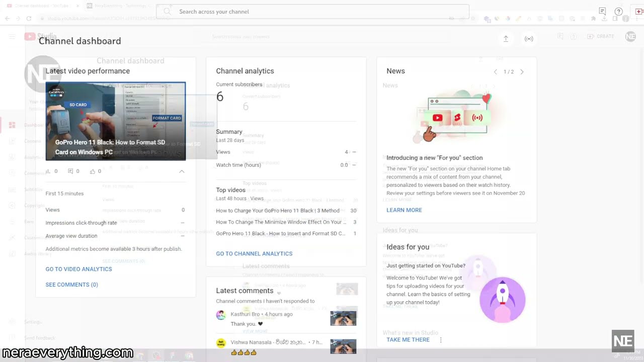Viewport: 644px width, 362px height.
Task: Open the three-dot menu beside TAKE ME THERE
Action: pyautogui.click(x=441, y=340)
